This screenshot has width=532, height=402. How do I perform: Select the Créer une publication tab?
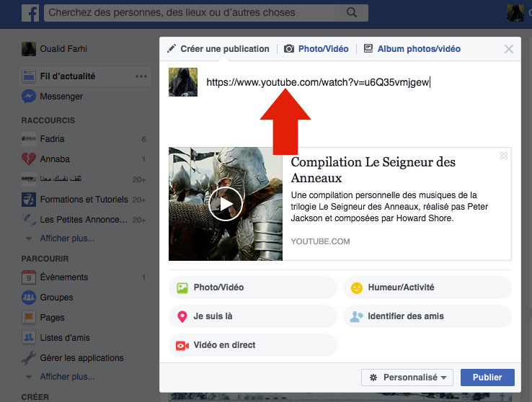tap(218, 49)
